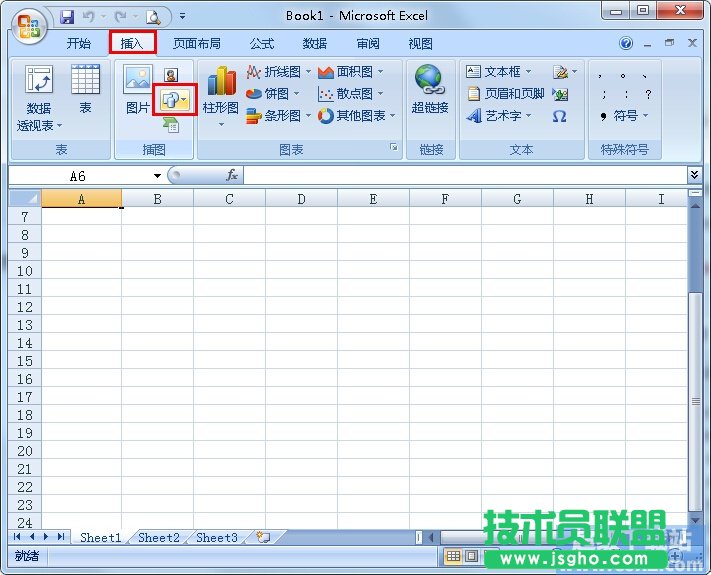
Task: Open the 折线图 line chart menu
Action: (278, 72)
